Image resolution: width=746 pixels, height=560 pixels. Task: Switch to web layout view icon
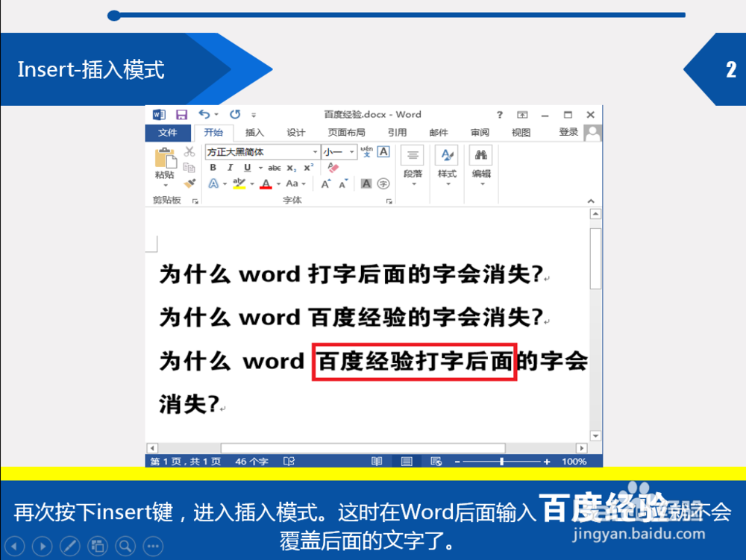coord(436,461)
